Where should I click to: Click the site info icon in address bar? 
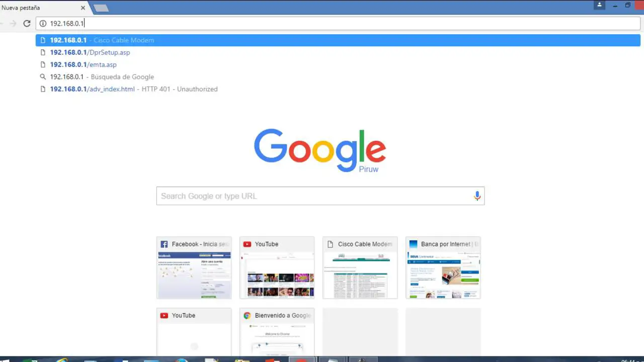click(43, 23)
